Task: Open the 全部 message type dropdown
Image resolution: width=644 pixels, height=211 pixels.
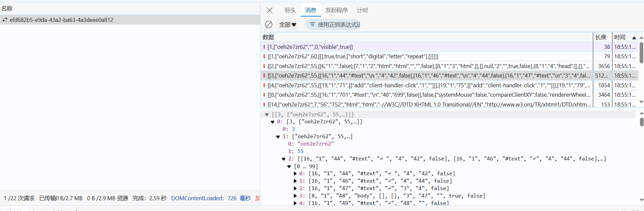Action: click(288, 25)
